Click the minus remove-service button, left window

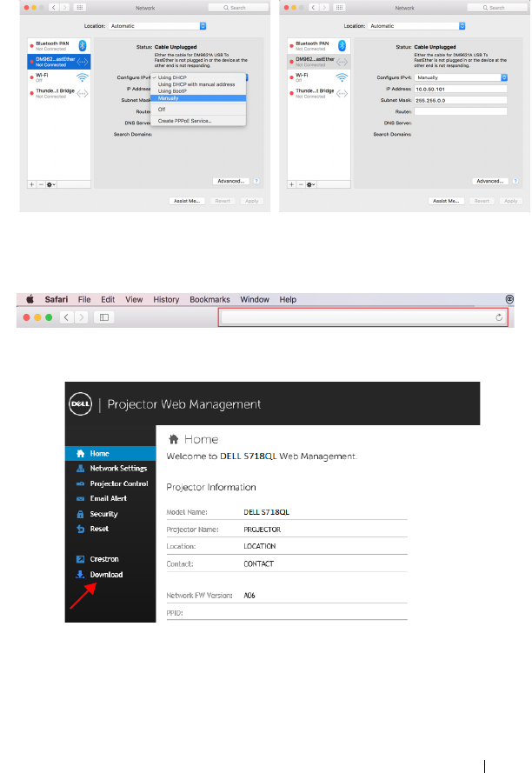[x=42, y=184]
